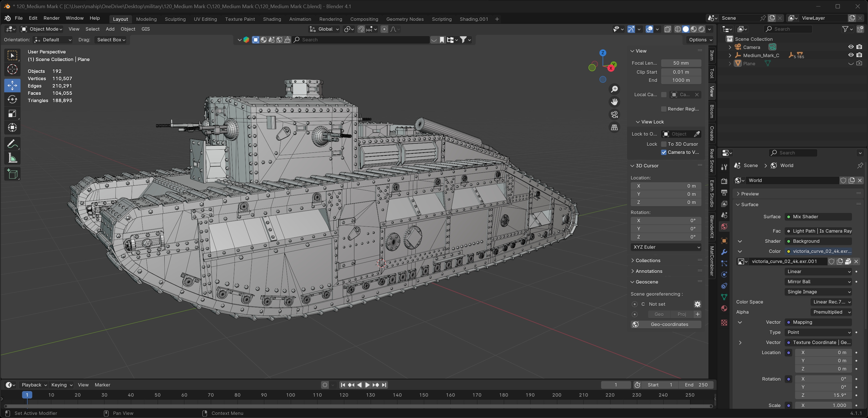The width and height of the screenshot is (868, 418).
Task: Switch to the Shading workspace tab
Action: 272,19
